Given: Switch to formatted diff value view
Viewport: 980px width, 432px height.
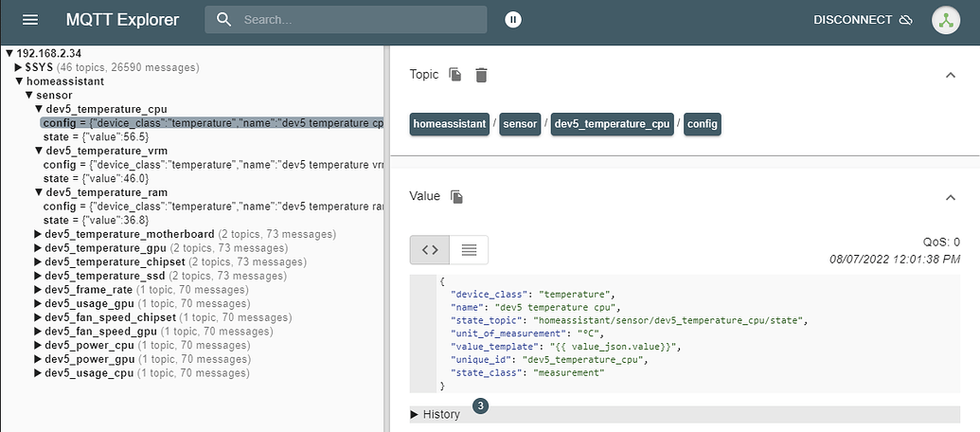Looking at the screenshot, I should point(469,250).
